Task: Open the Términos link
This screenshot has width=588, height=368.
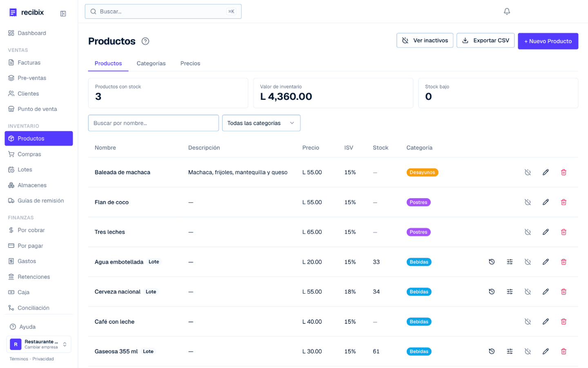Action: pyautogui.click(x=19, y=359)
